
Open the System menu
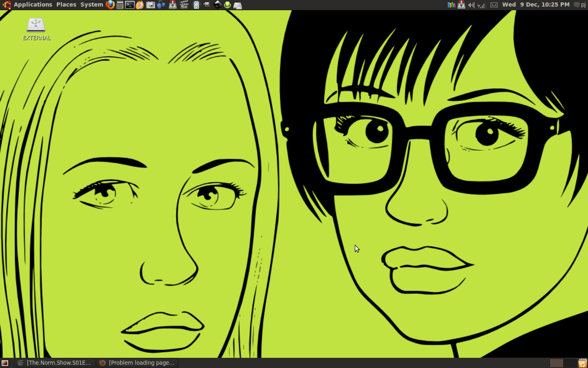91,5
